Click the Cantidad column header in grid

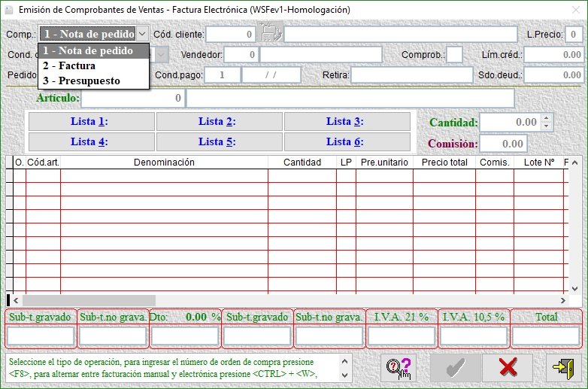(302, 163)
